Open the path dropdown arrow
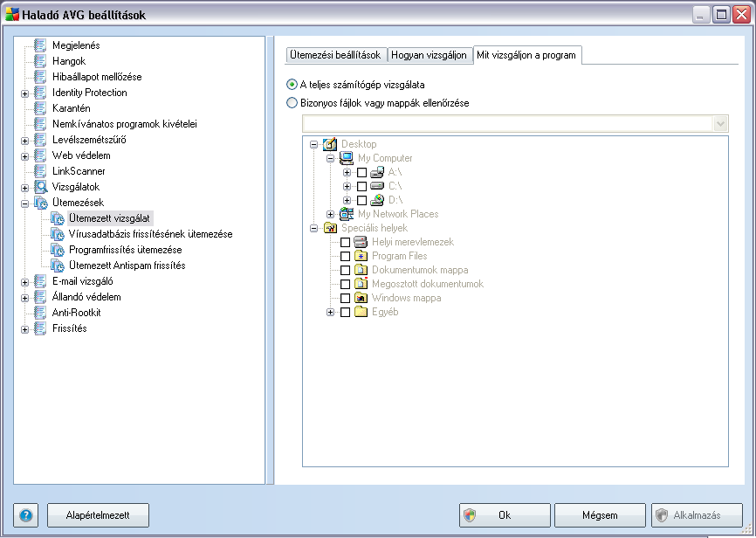 click(720, 124)
